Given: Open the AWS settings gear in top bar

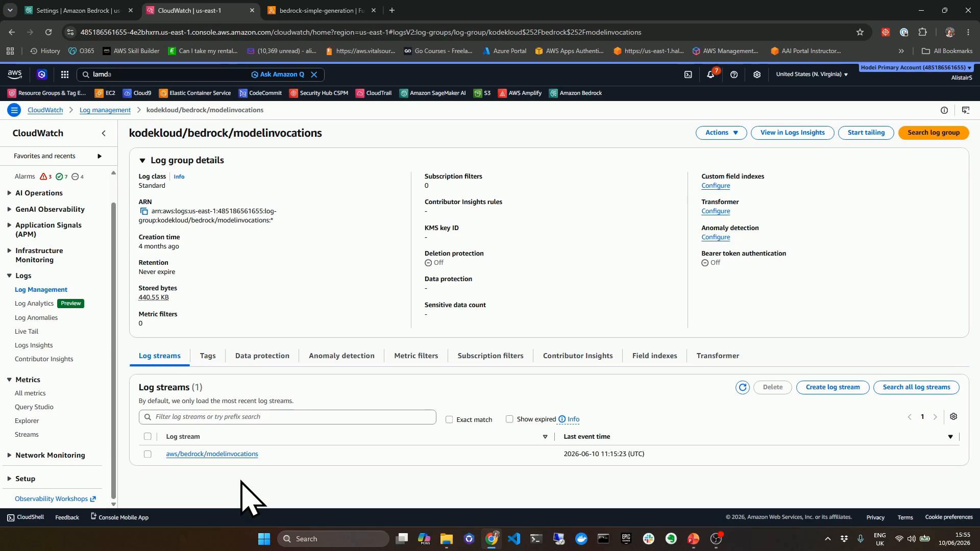Looking at the screenshot, I should 757,74.
